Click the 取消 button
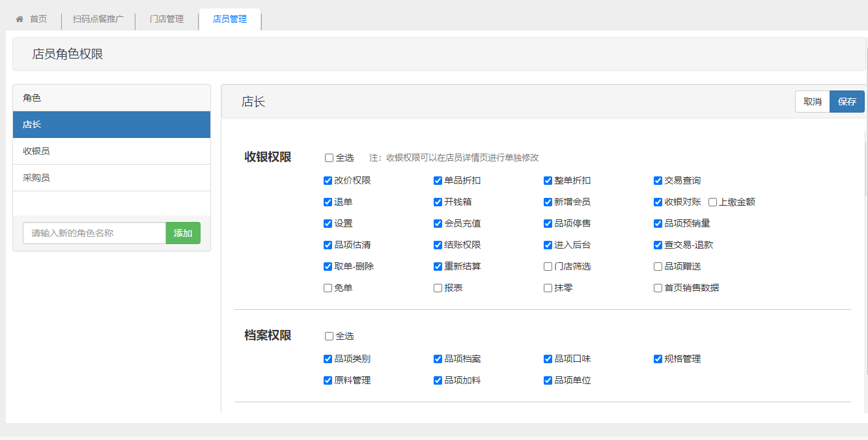 [812, 102]
